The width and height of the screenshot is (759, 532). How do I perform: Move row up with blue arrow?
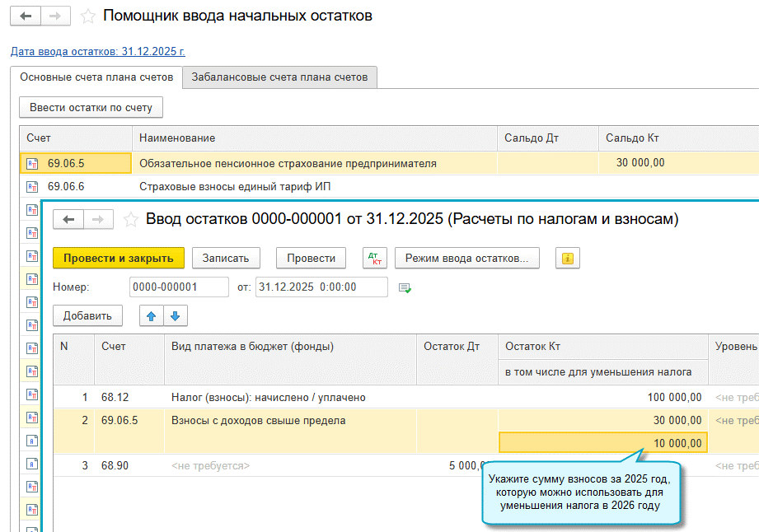click(x=152, y=315)
